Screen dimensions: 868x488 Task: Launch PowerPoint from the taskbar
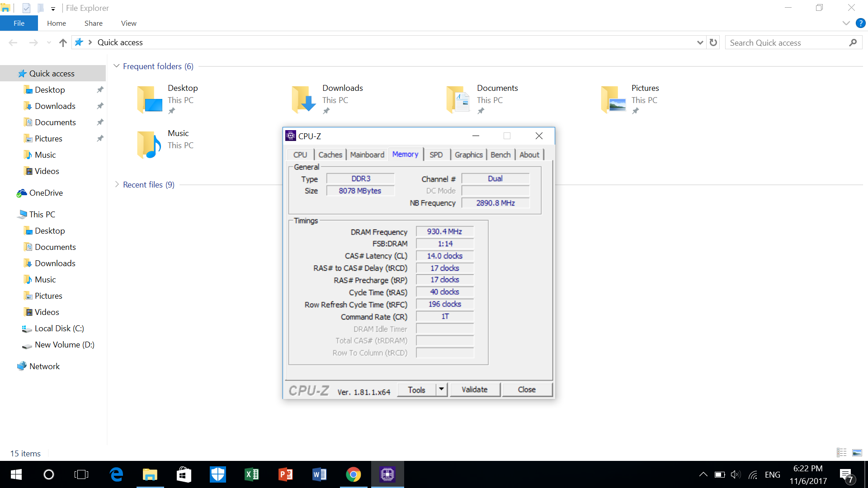[286, 474]
